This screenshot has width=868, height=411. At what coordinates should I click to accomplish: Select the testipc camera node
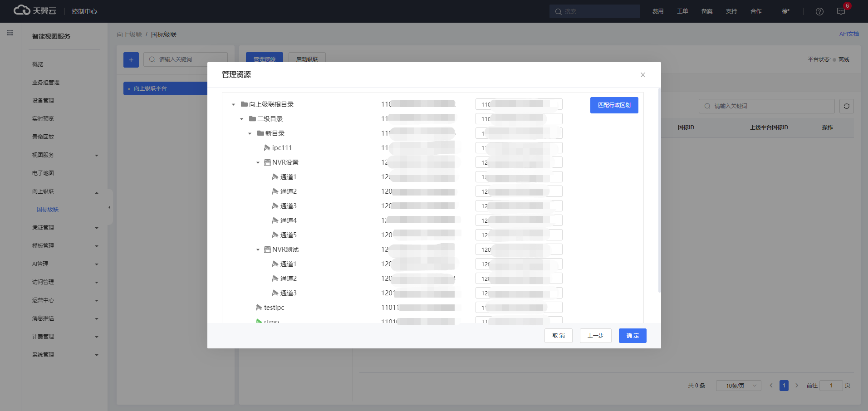(x=274, y=308)
